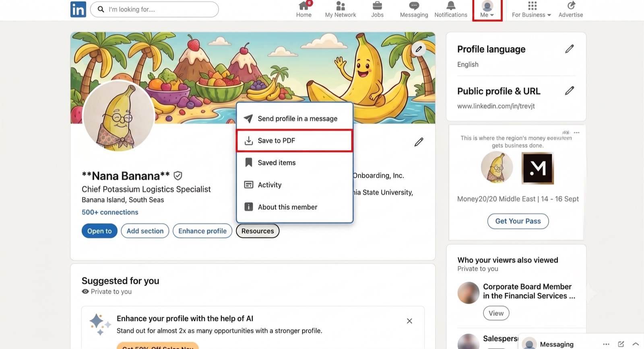Click Corporate Board Member name link
Image resolution: width=644 pixels, height=349 pixels.
point(529,291)
